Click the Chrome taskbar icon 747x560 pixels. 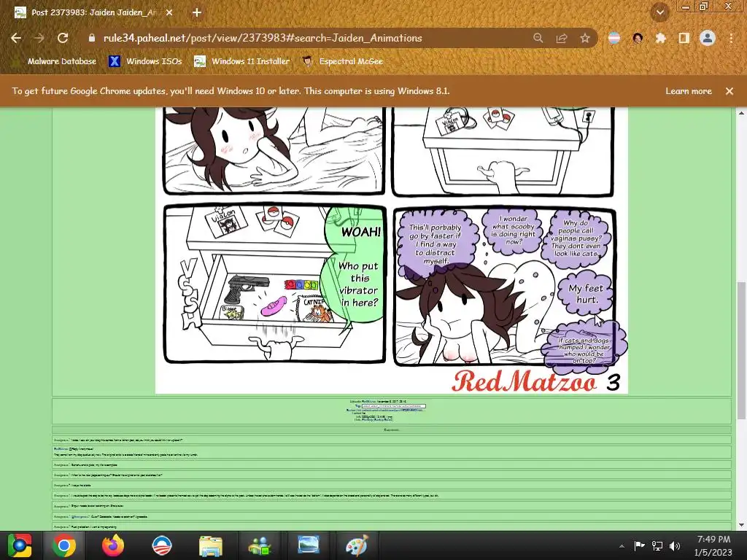[64, 545]
